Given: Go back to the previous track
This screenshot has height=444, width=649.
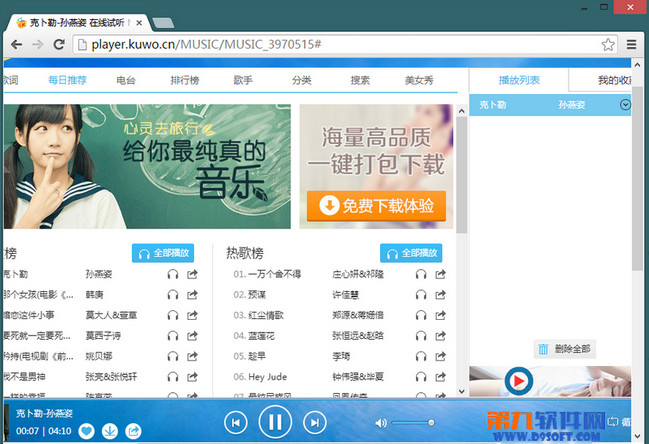Looking at the screenshot, I should pyautogui.click(x=235, y=423).
